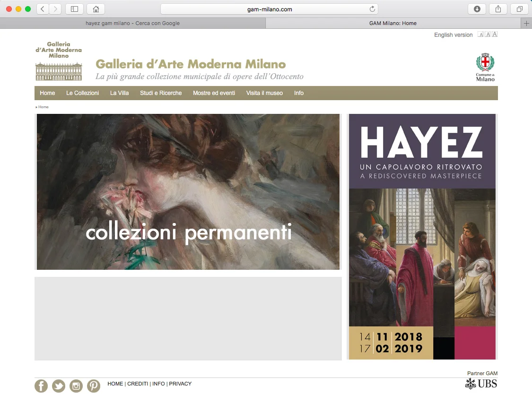The width and height of the screenshot is (532, 412).
Task: Switch to the hayez gam milano Google tab
Action: click(x=133, y=24)
